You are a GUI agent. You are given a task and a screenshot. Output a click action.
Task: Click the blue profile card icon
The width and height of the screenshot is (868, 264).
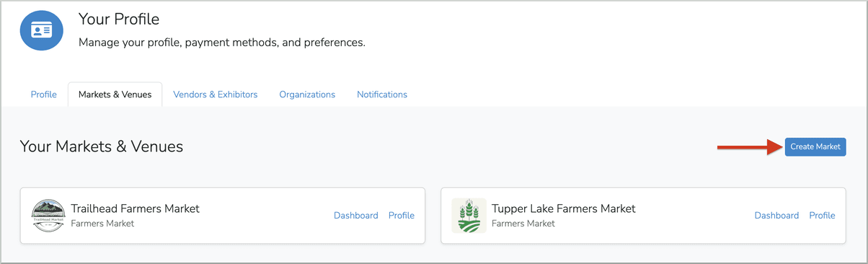tap(42, 30)
